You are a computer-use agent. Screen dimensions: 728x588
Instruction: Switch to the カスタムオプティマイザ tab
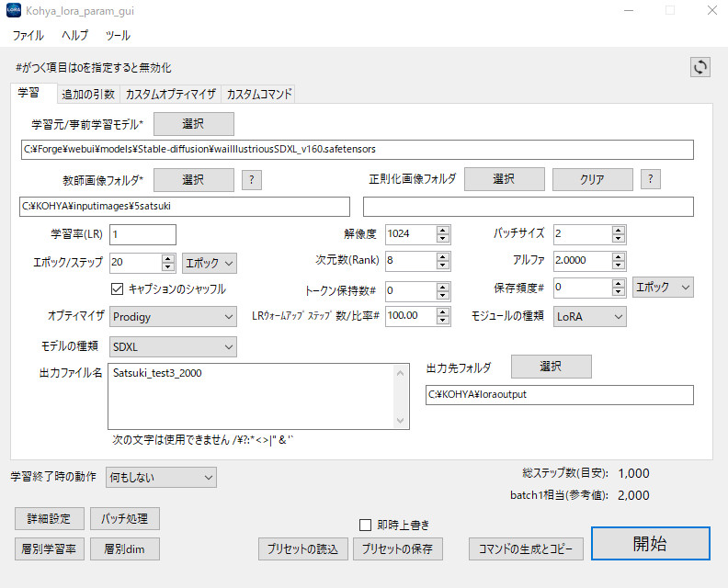(x=171, y=94)
